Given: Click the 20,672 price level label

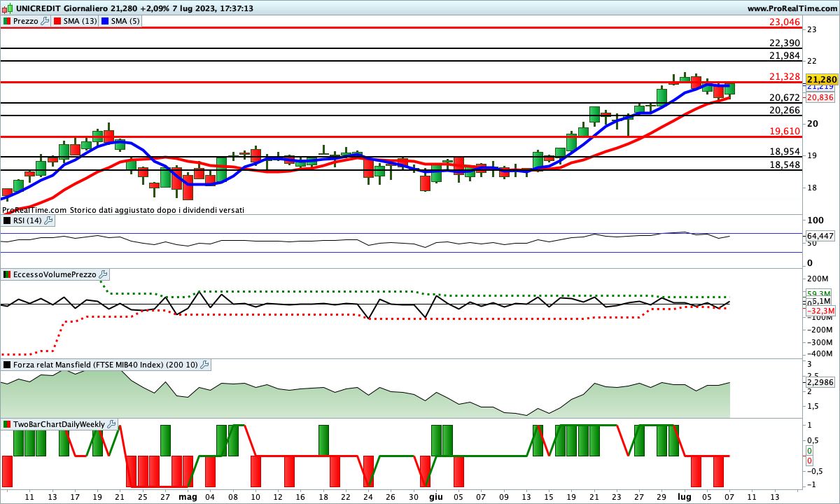Looking at the screenshot, I should click(x=784, y=97).
